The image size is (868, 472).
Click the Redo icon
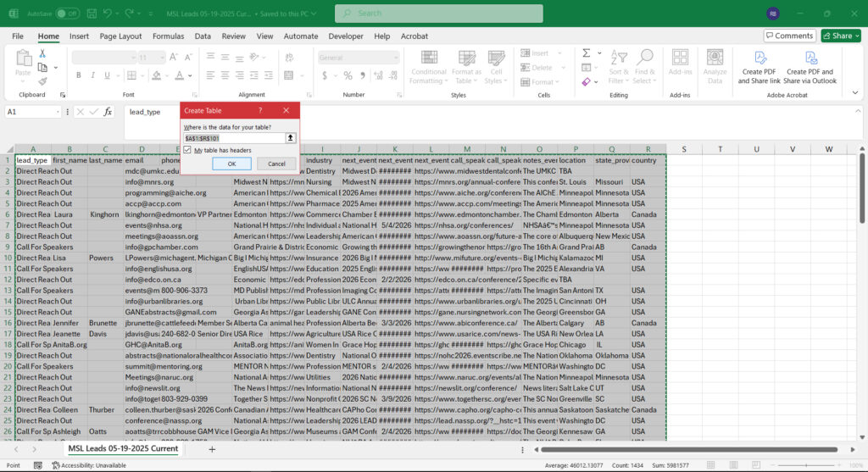tap(130, 14)
